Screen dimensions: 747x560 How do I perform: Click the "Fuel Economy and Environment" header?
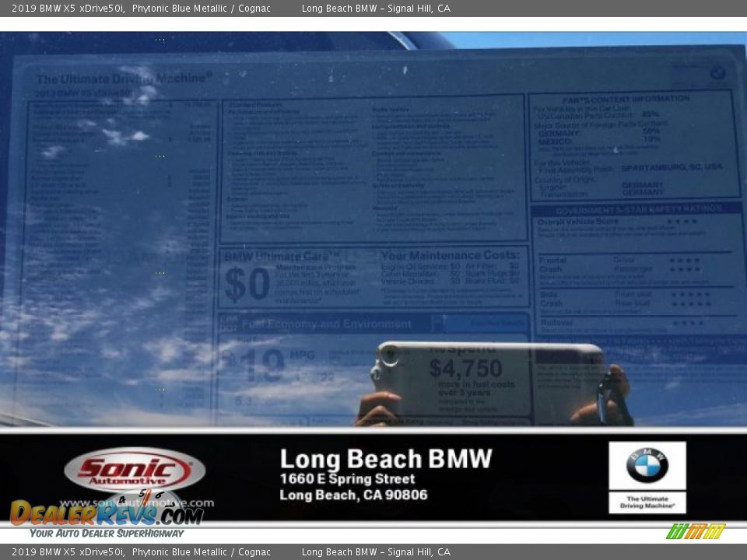(x=326, y=324)
